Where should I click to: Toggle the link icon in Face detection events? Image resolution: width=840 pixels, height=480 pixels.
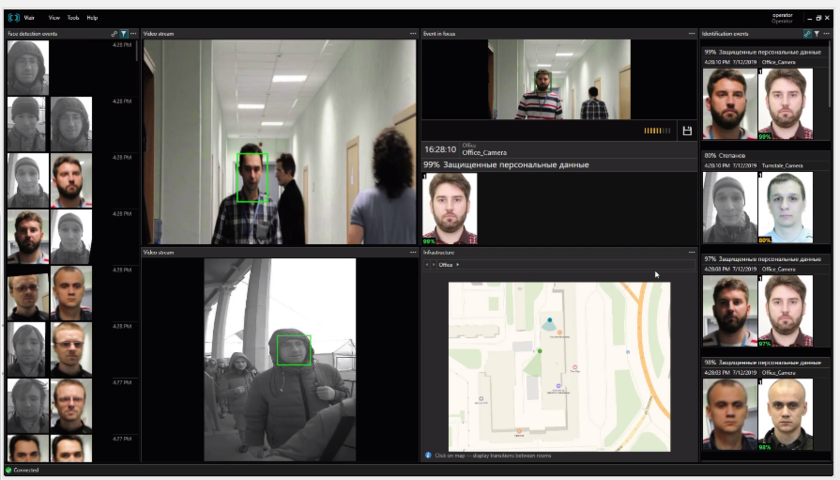click(114, 34)
